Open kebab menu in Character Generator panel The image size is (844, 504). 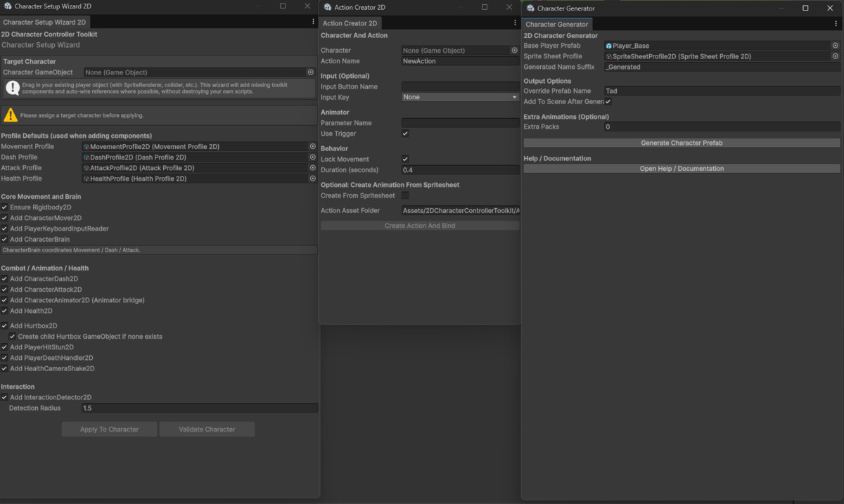836,24
